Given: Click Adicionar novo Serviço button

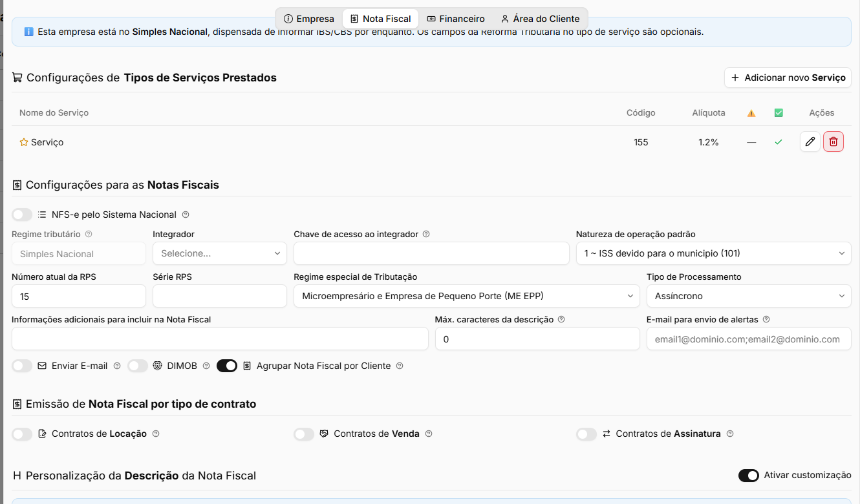Looking at the screenshot, I should [x=788, y=78].
